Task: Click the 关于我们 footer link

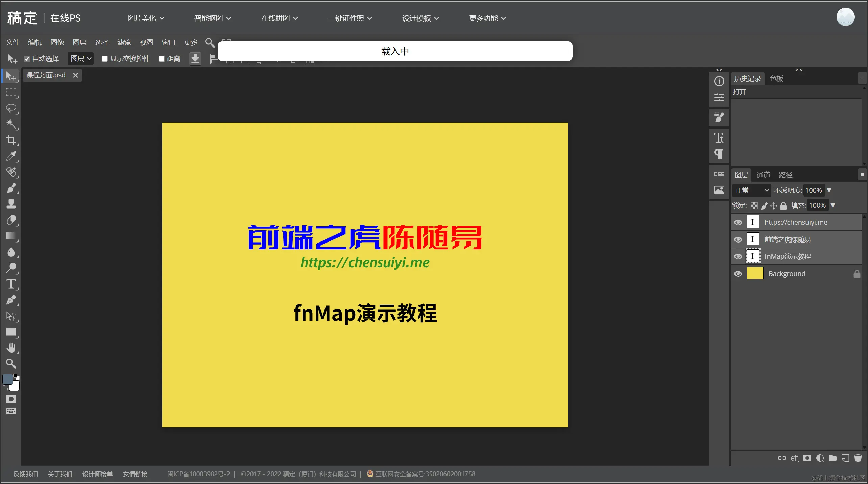Action: [x=60, y=474]
